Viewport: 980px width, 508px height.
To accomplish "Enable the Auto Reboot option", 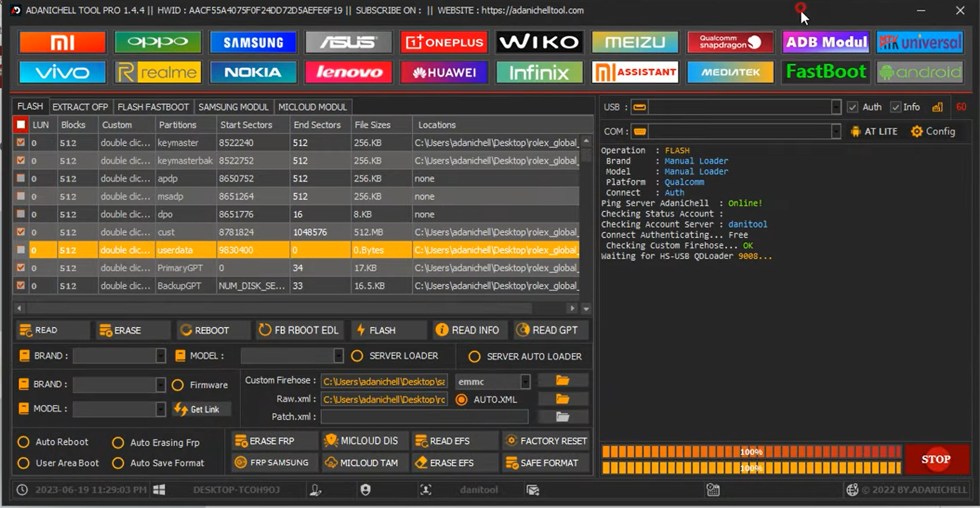I will click(x=23, y=442).
